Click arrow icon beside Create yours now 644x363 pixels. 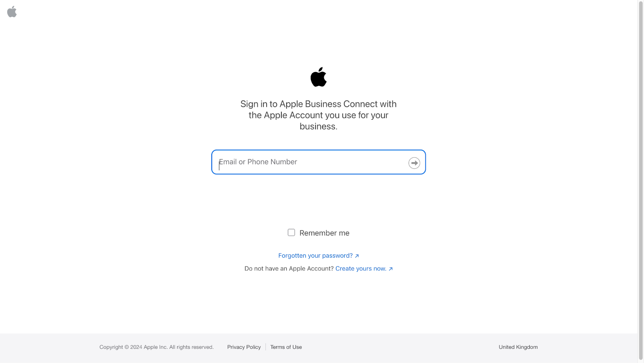tap(390, 269)
